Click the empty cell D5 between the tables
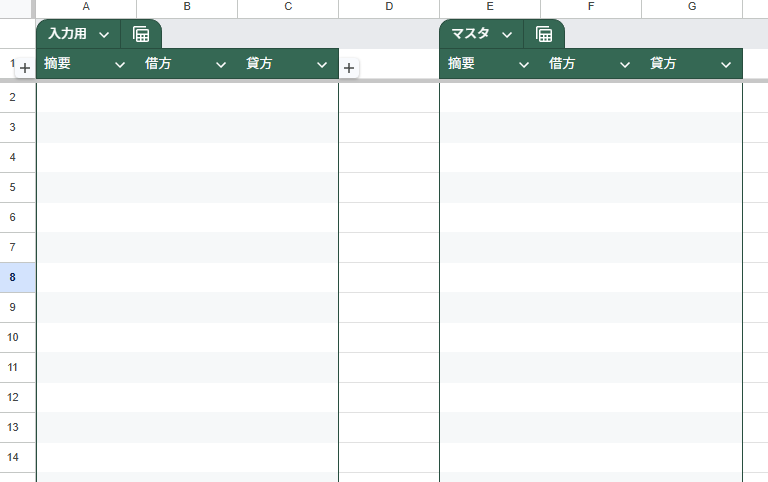The width and height of the screenshot is (768, 482). pyautogui.click(x=389, y=187)
